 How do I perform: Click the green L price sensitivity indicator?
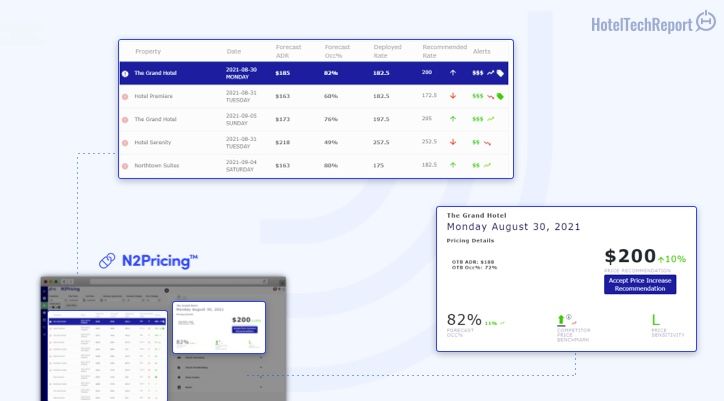pyautogui.click(x=656, y=320)
